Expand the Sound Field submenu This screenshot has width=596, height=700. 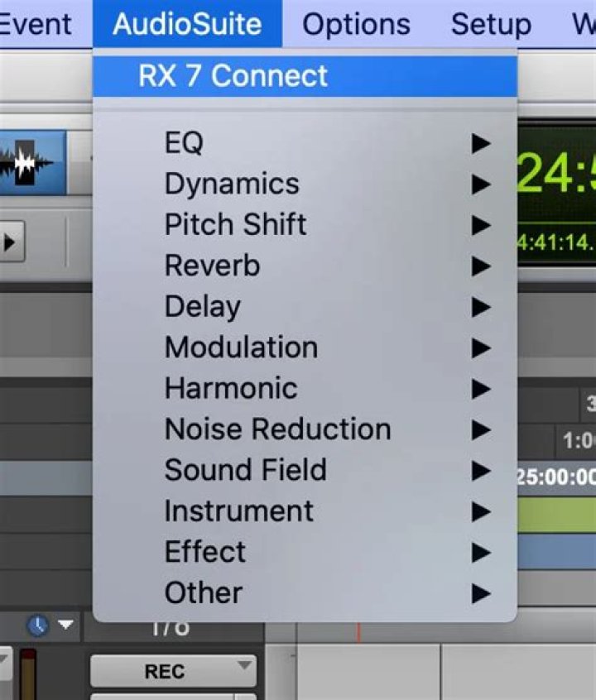[305, 470]
